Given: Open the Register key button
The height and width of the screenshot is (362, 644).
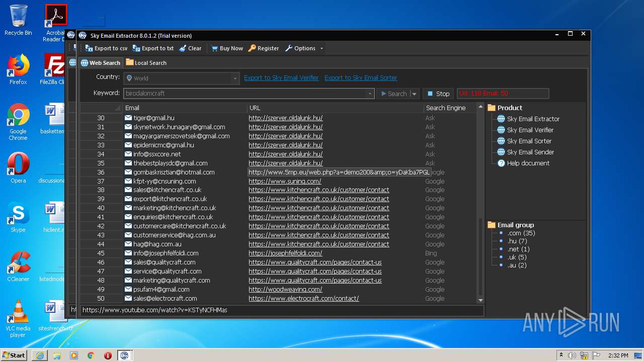Looking at the screenshot, I should point(264,48).
